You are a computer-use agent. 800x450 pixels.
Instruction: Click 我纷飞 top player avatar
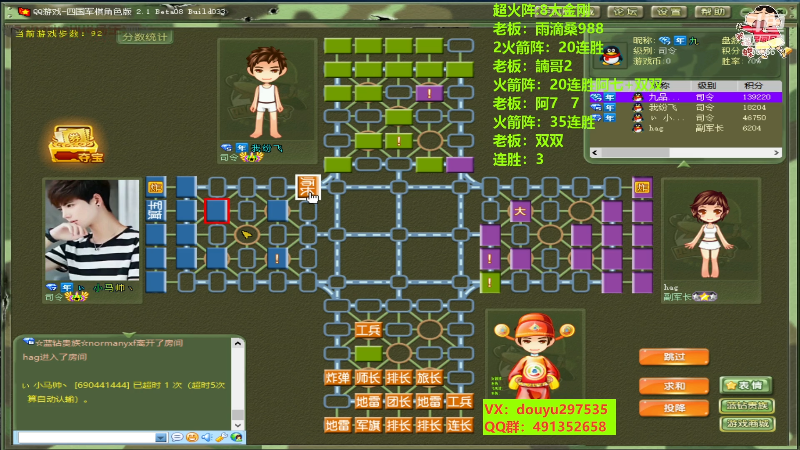click(267, 92)
